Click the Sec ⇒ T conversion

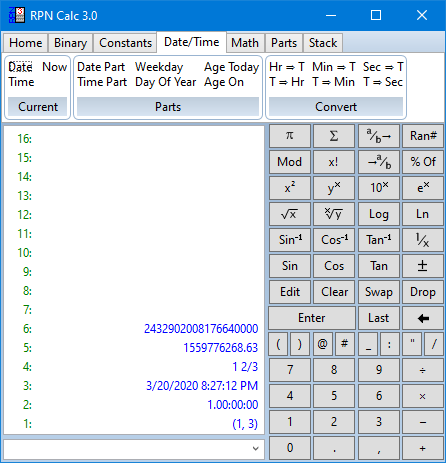[x=383, y=67]
